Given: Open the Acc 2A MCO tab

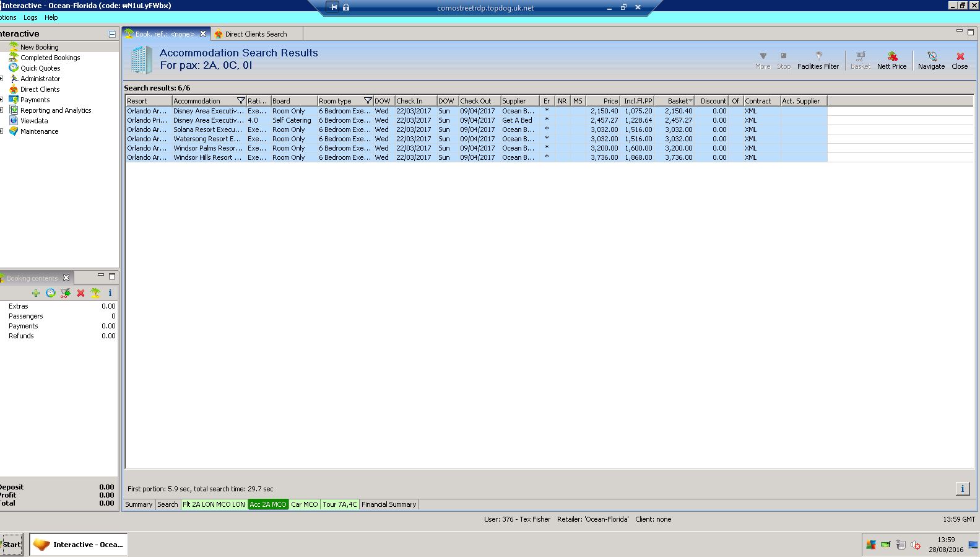Looking at the screenshot, I should coord(268,504).
